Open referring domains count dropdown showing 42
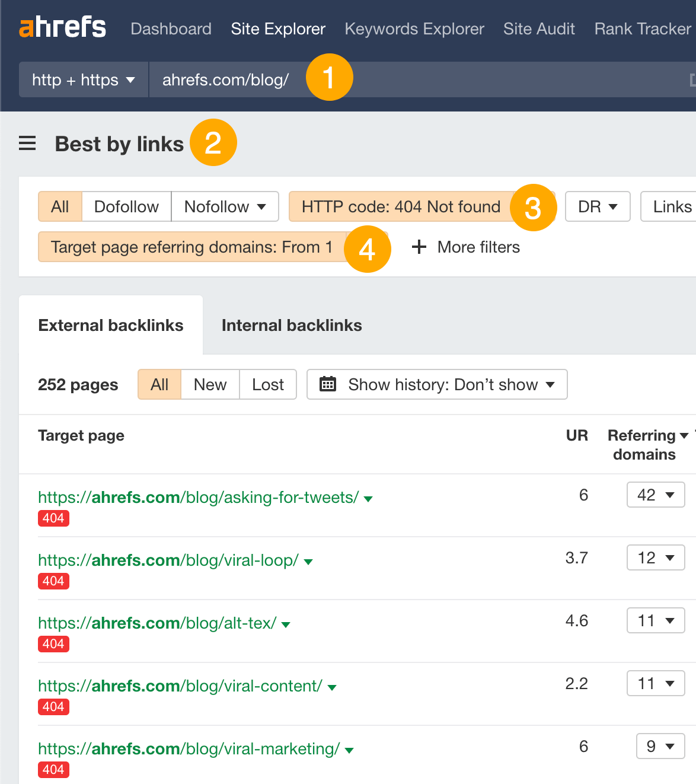696x784 pixels. pos(655,495)
